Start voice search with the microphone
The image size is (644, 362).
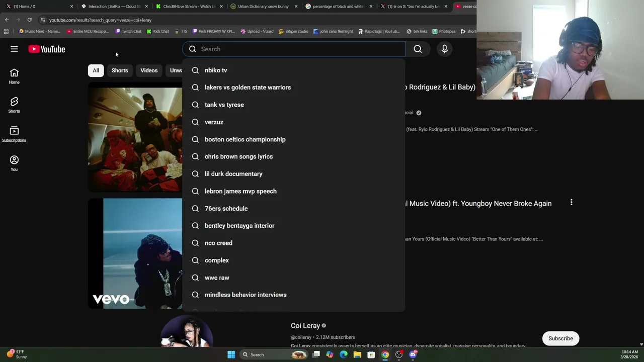pos(444,49)
